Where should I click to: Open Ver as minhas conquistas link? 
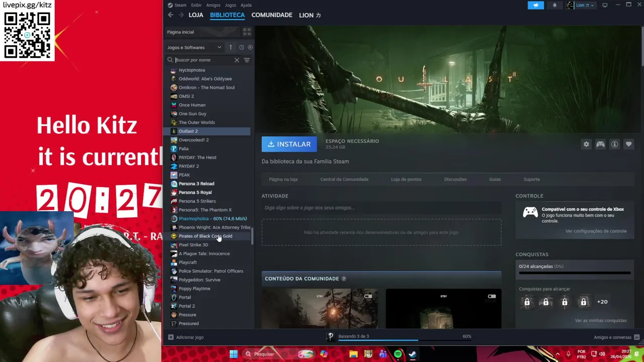(x=601, y=320)
